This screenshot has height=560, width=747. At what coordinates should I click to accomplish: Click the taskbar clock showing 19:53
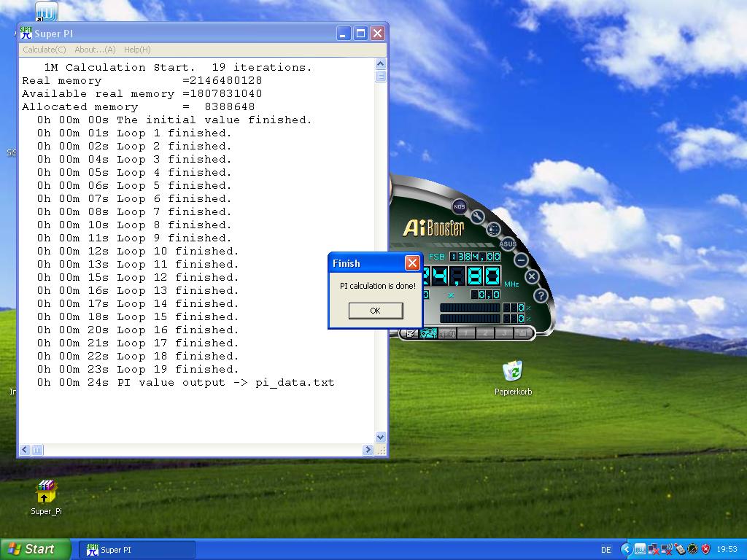coord(727,550)
